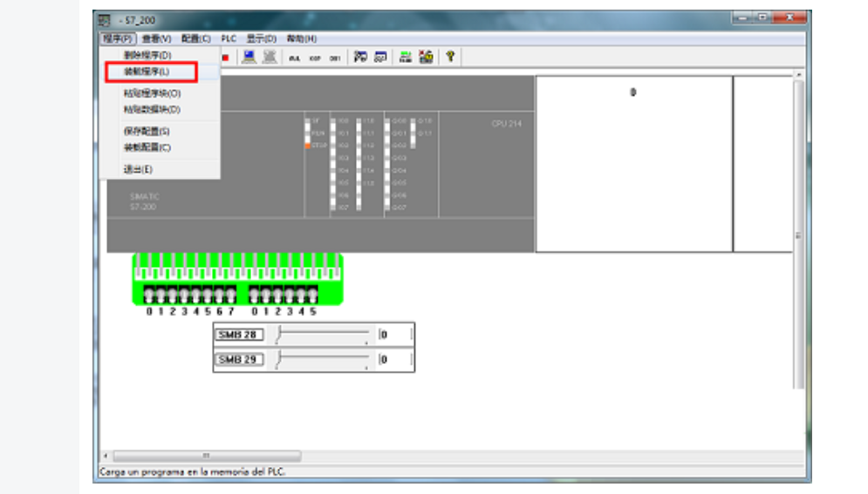This screenshot has height=494, width=868.
Task: Click the STOP indicator LED on CPU
Action: pos(308,146)
